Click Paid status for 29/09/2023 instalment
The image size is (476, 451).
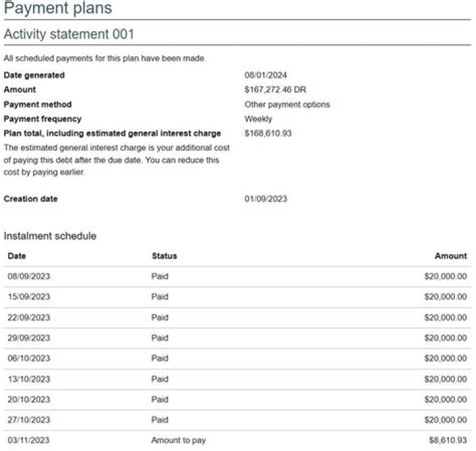(x=160, y=338)
